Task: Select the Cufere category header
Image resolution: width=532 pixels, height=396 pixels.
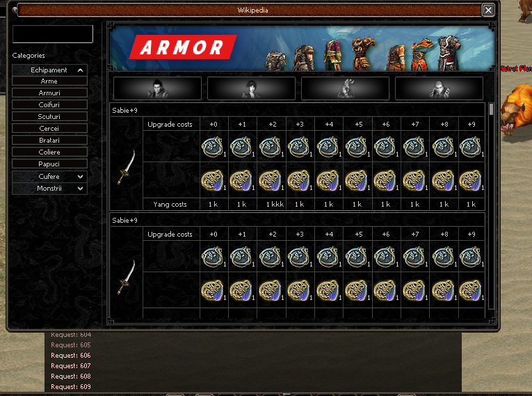Action: point(49,177)
